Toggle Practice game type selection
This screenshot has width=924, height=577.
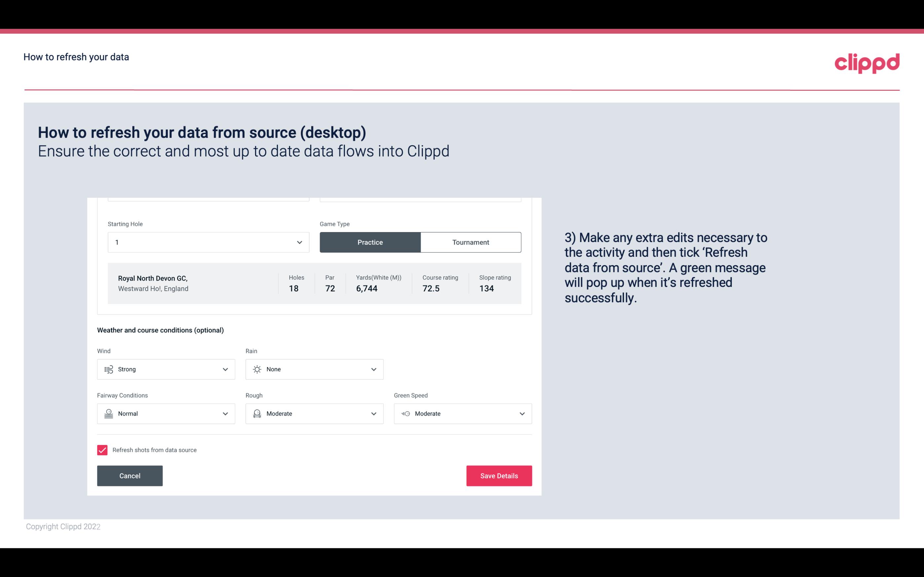[370, 242]
